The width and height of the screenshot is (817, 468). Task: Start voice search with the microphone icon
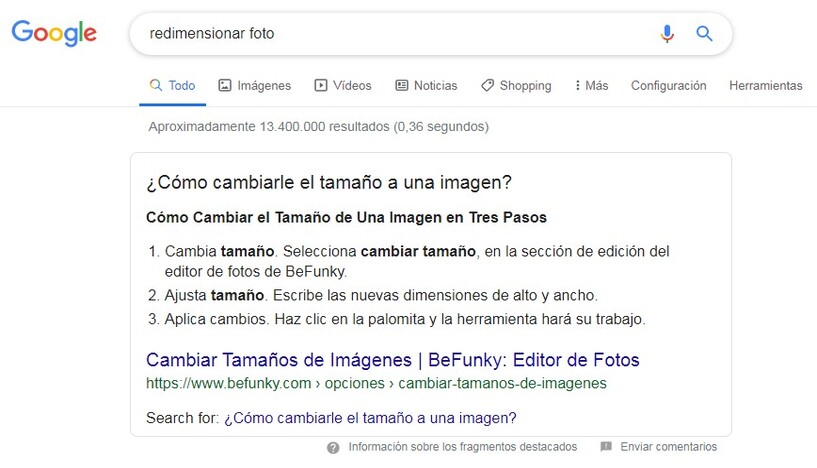[x=667, y=33]
